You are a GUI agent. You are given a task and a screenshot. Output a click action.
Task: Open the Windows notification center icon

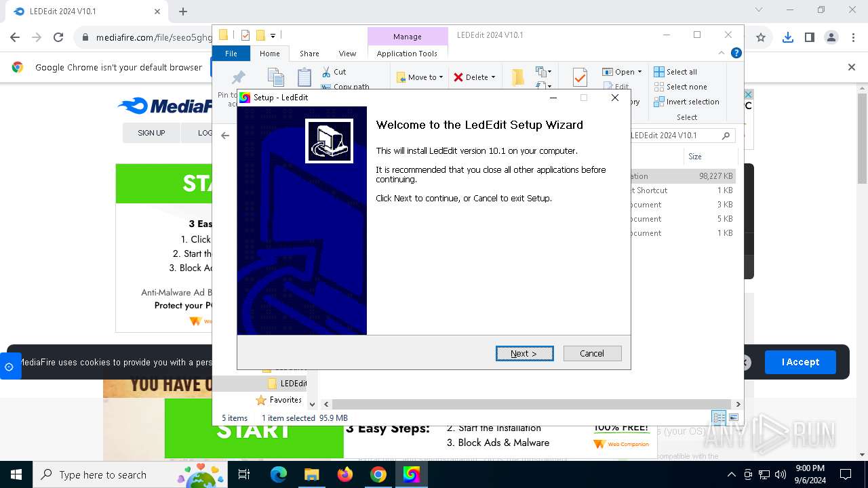tap(846, 474)
